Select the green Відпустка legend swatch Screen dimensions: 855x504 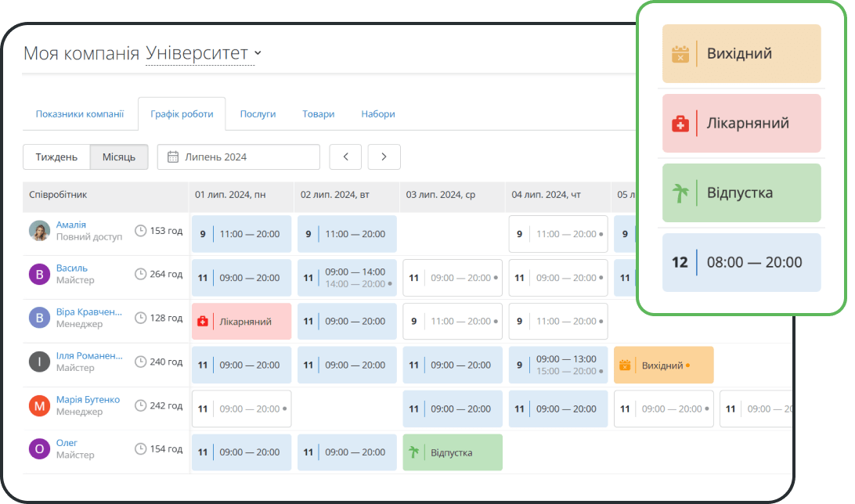(x=741, y=193)
